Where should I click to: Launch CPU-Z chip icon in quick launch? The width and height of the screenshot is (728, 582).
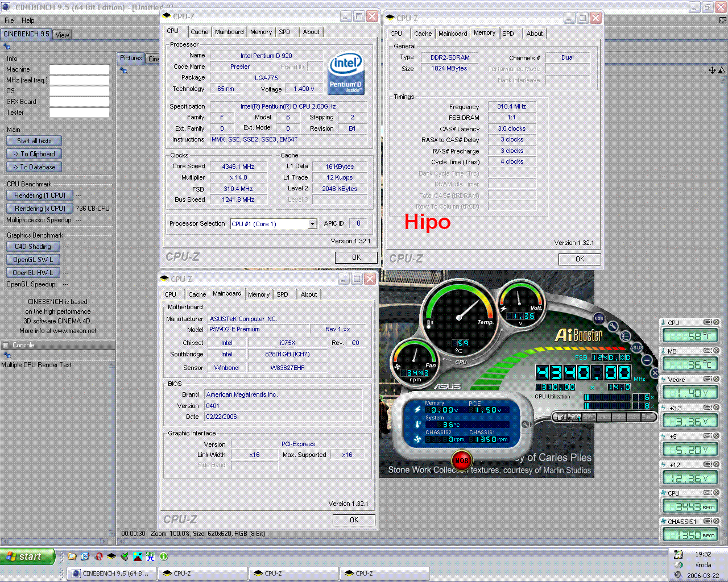[x=111, y=556]
